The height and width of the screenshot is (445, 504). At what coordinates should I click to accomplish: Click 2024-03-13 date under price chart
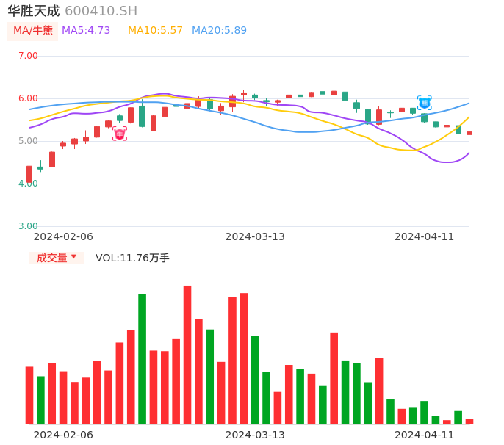[x=255, y=236]
